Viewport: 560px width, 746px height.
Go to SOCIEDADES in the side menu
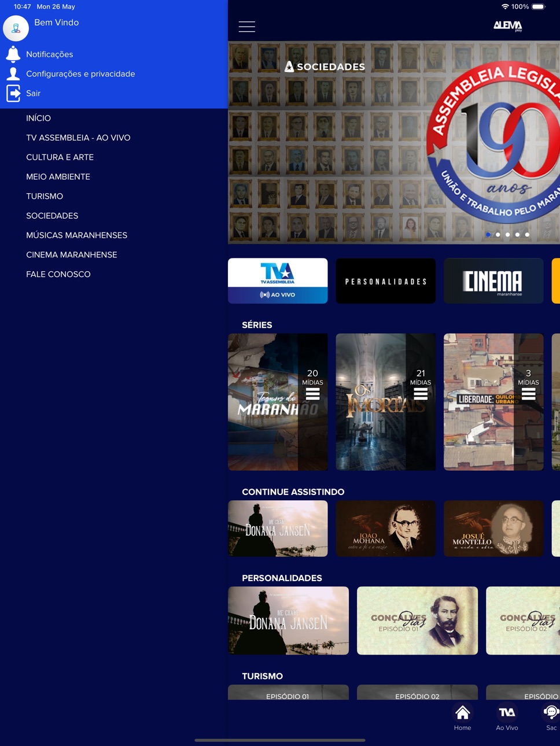[x=52, y=216]
